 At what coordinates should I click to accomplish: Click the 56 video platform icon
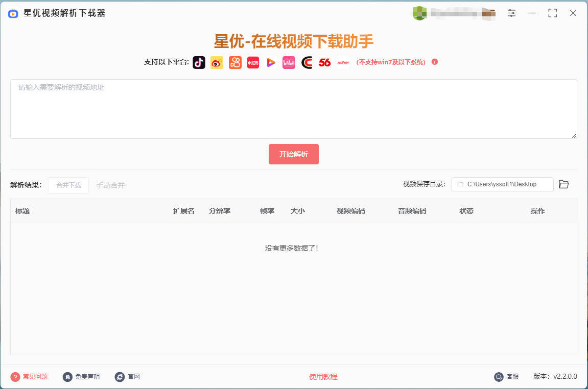click(324, 62)
